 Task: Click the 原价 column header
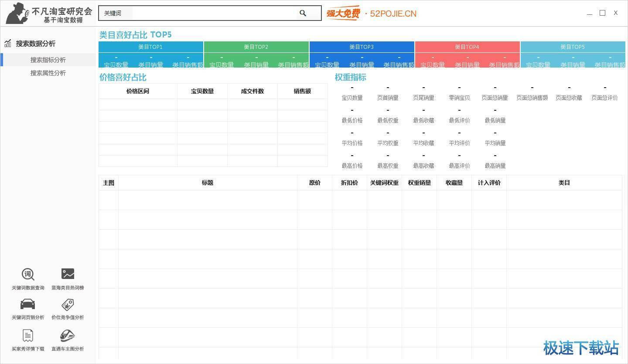pyautogui.click(x=315, y=183)
